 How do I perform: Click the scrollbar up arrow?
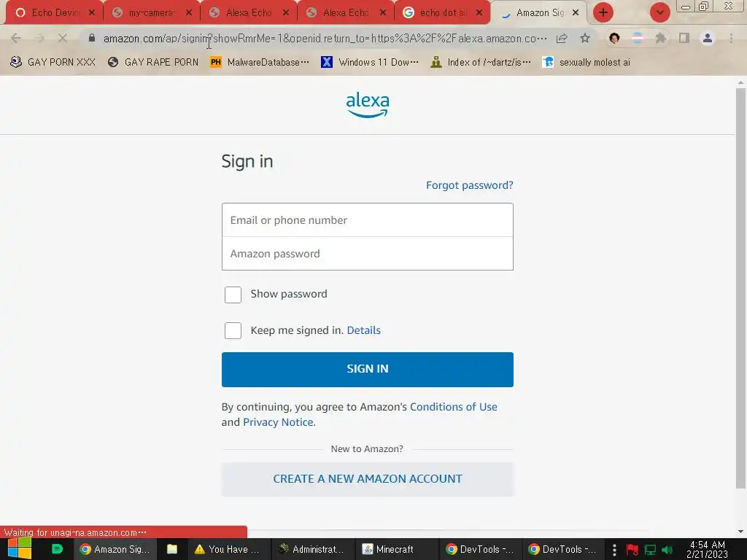740,82
